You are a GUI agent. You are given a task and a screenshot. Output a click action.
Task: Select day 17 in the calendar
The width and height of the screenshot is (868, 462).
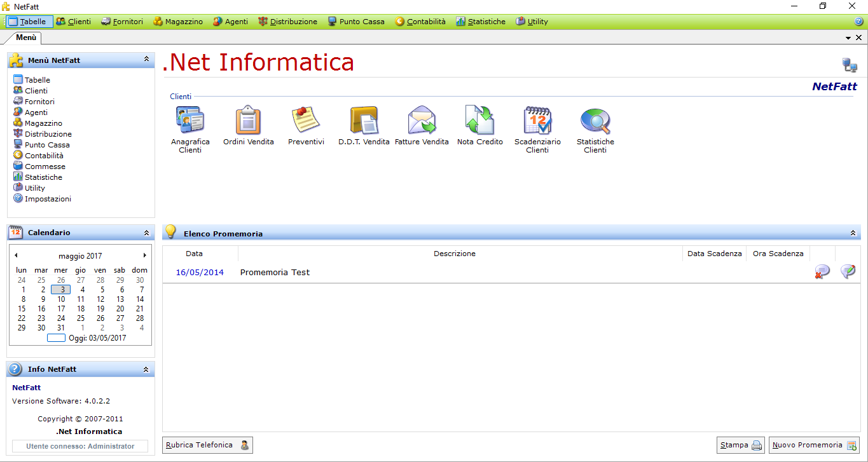click(61, 309)
